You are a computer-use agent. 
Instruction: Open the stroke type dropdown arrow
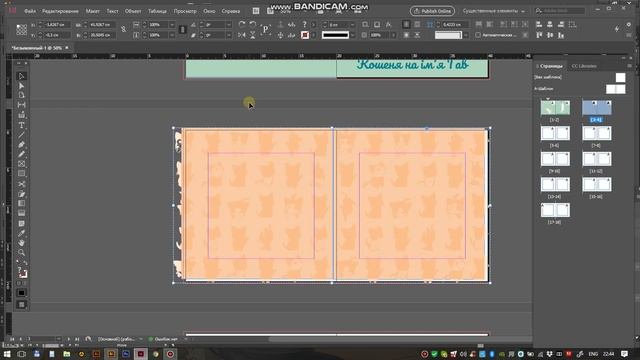[x=352, y=36]
